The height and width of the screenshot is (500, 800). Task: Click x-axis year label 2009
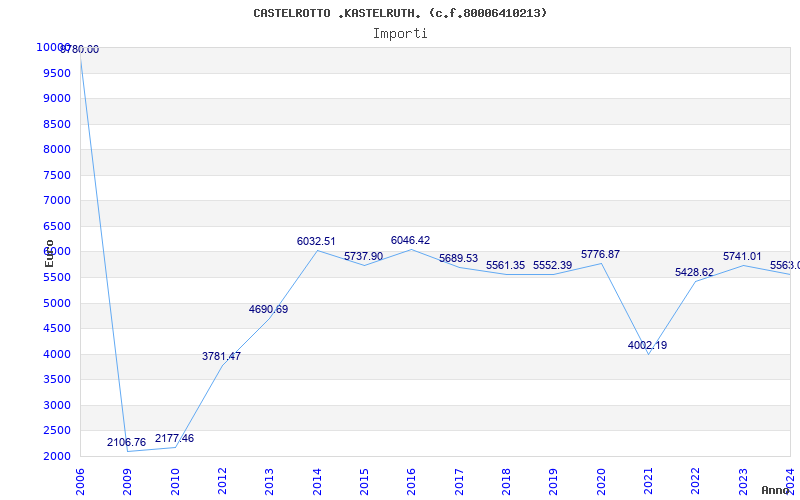[x=128, y=482]
